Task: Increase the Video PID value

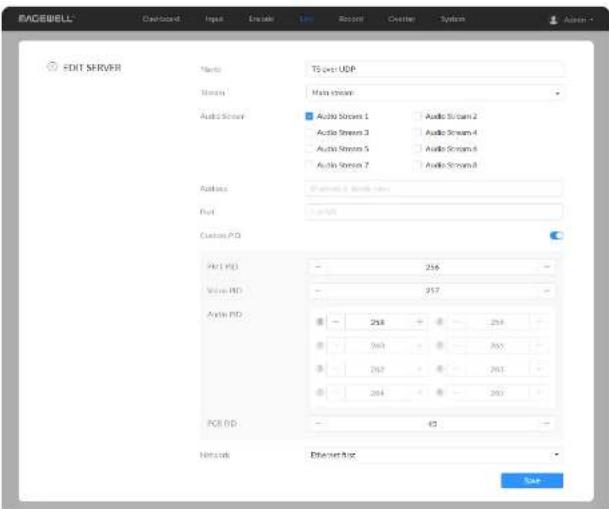Action: [546, 290]
